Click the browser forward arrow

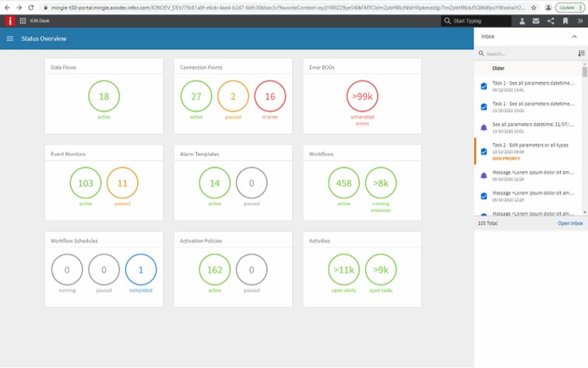coord(19,7)
